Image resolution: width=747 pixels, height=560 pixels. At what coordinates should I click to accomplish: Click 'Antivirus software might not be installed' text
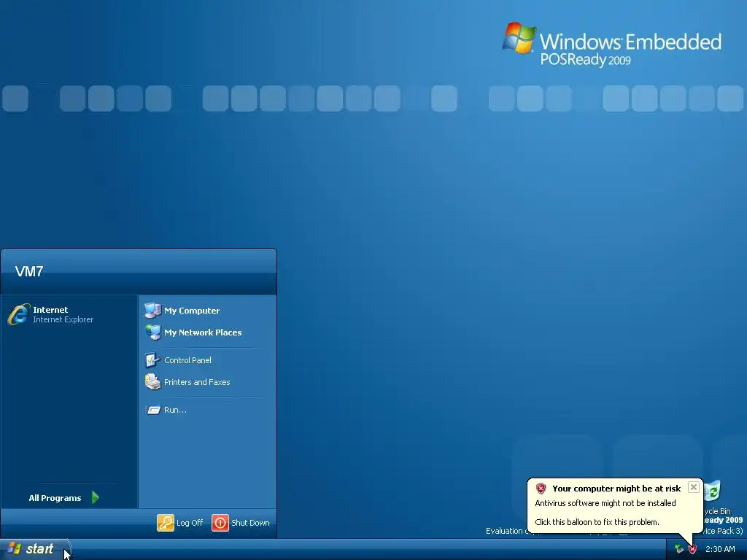(x=605, y=503)
